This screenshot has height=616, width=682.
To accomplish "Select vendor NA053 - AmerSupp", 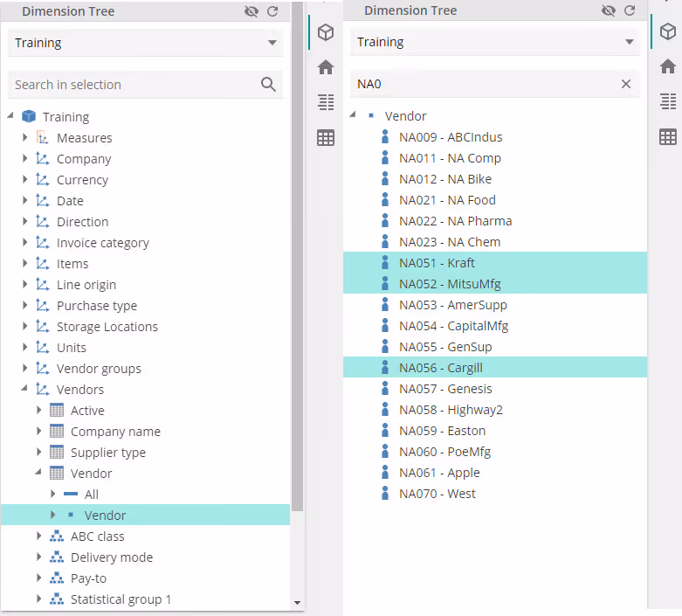I will pos(452,305).
